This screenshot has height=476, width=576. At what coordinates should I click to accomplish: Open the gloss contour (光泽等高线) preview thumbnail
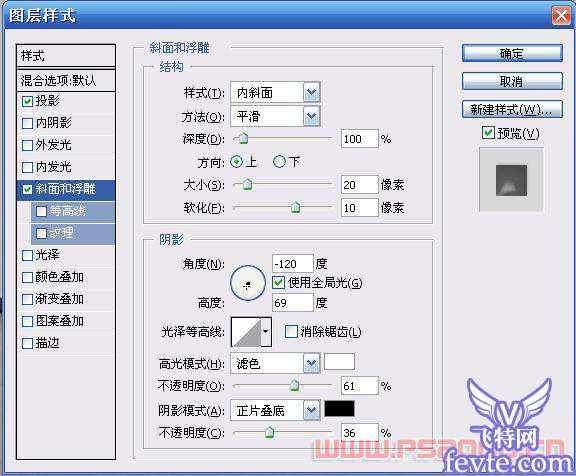point(246,332)
